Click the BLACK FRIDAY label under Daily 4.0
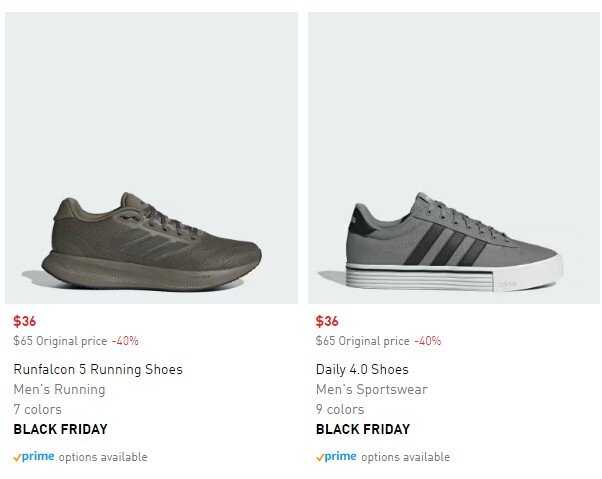The width and height of the screenshot is (602, 479). [363, 430]
